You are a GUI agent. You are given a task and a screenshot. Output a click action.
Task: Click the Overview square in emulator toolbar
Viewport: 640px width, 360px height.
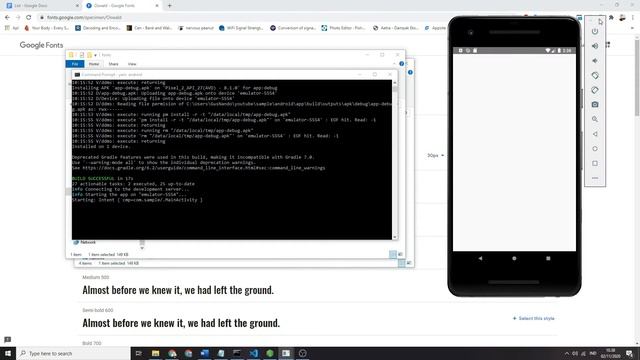coord(595,163)
